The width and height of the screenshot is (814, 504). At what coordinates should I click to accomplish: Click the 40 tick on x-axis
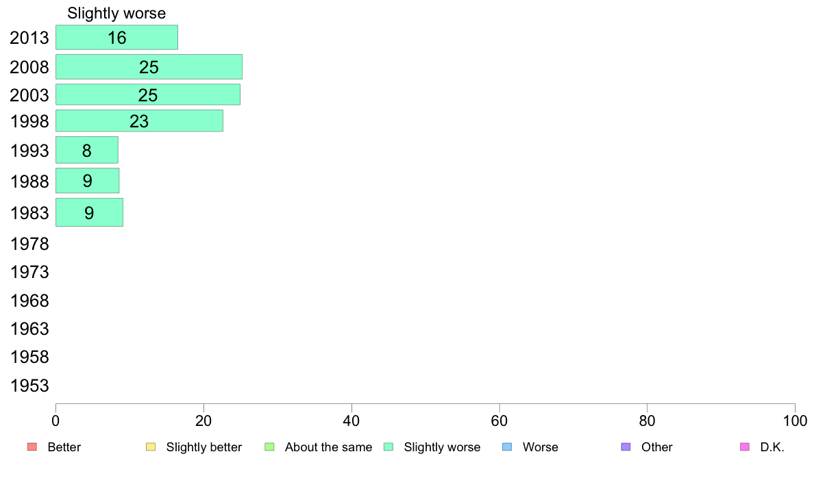(351, 420)
